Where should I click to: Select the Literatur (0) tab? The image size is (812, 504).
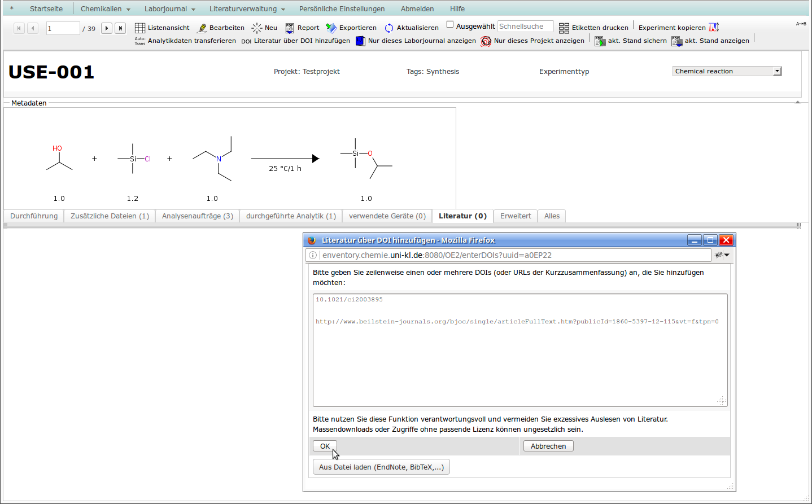click(x=463, y=216)
